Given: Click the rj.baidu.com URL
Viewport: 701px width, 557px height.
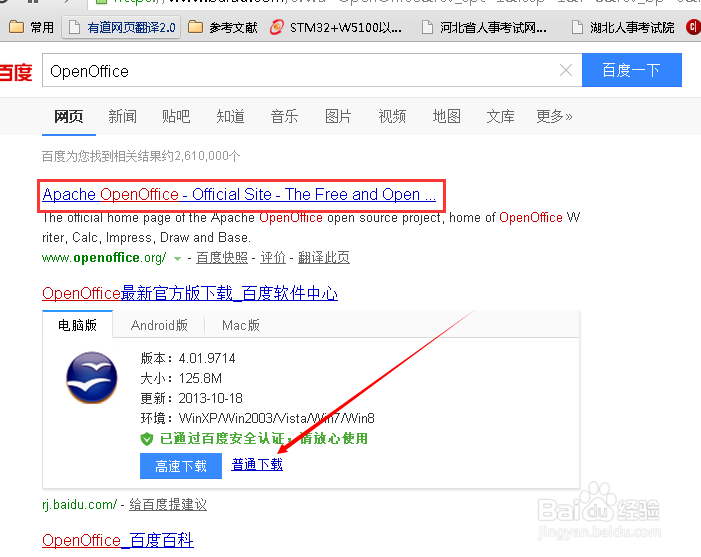Looking at the screenshot, I should pyautogui.click(x=80, y=505).
